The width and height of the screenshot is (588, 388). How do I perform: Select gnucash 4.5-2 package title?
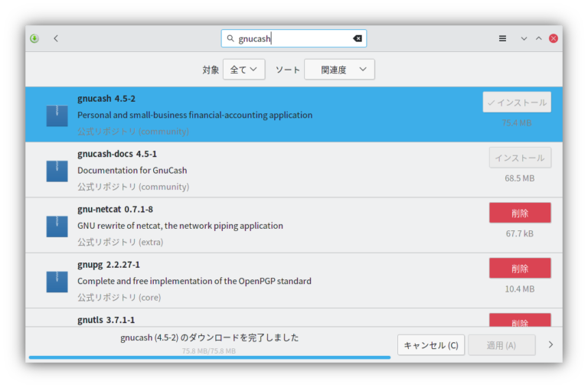click(x=106, y=99)
